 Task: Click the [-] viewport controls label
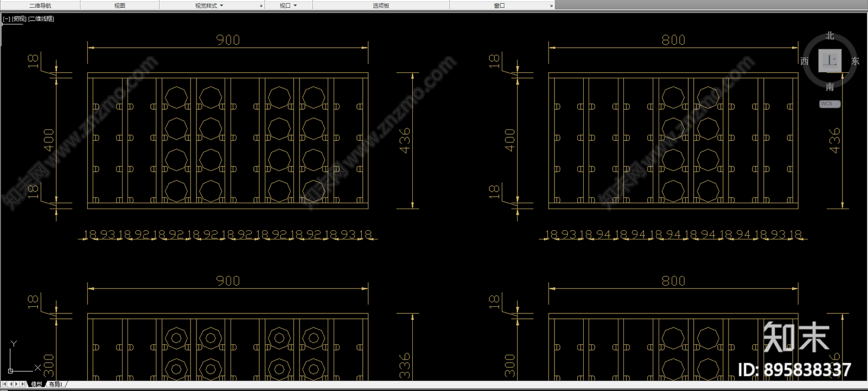point(7,18)
